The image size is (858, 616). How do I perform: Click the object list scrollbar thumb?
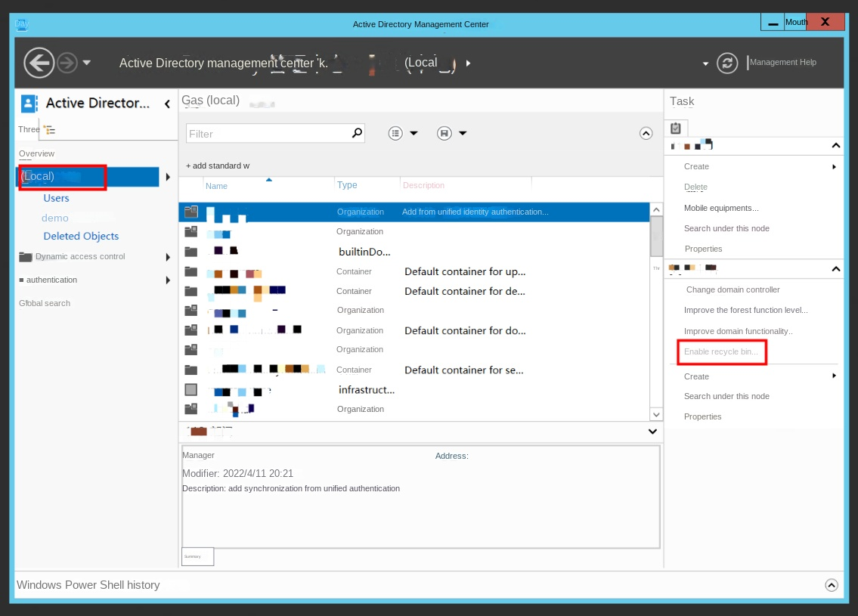[x=656, y=237]
